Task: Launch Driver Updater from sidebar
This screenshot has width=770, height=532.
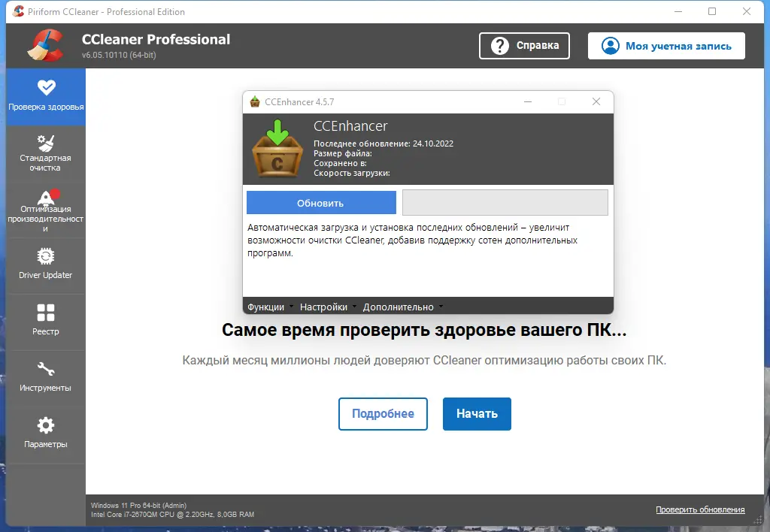Action: pyautogui.click(x=46, y=265)
